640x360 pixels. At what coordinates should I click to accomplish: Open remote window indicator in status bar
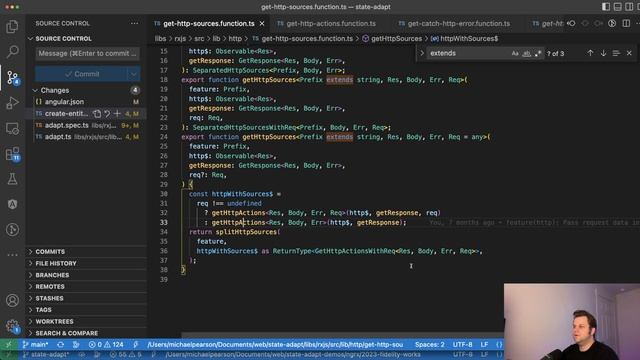click(9, 344)
